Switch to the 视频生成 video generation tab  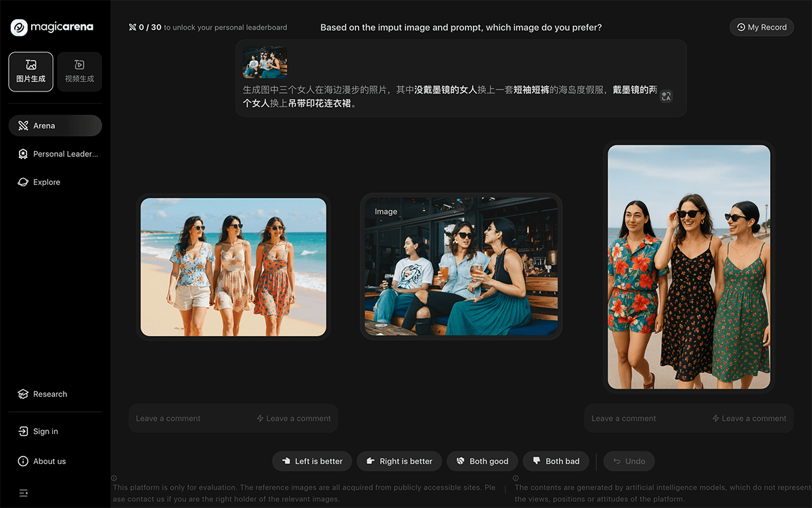coord(79,72)
